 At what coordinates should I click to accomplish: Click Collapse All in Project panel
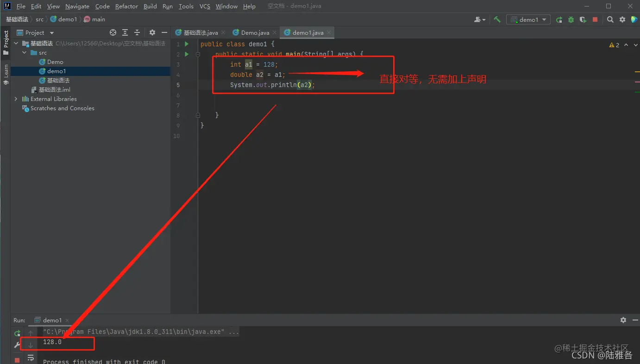[x=137, y=32]
